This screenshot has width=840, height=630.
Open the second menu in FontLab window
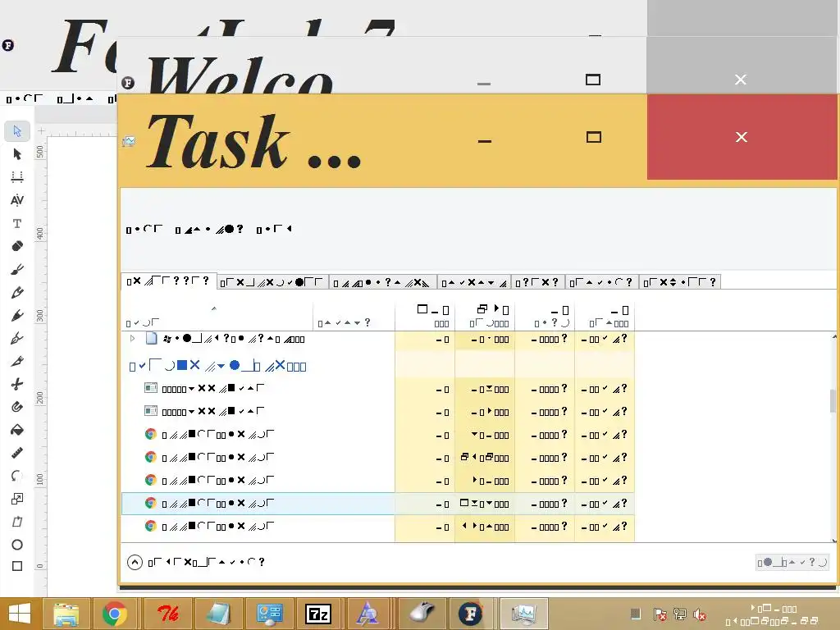tap(75, 98)
